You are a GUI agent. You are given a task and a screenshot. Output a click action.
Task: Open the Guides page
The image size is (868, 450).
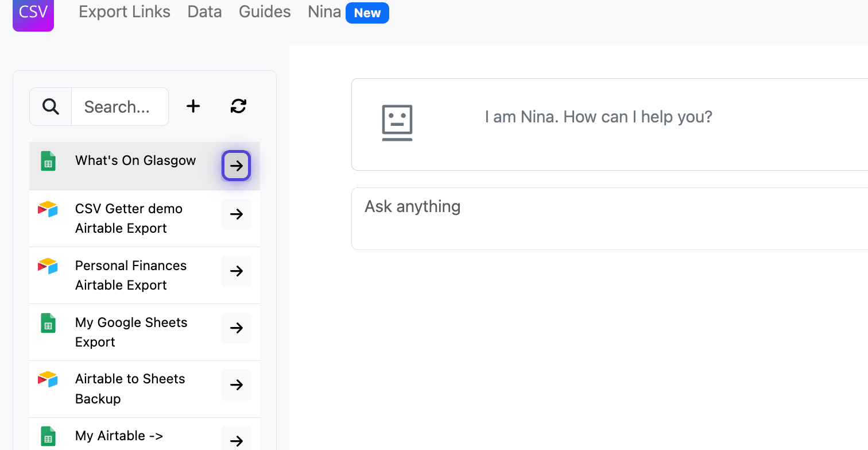(x=265, y=12)
